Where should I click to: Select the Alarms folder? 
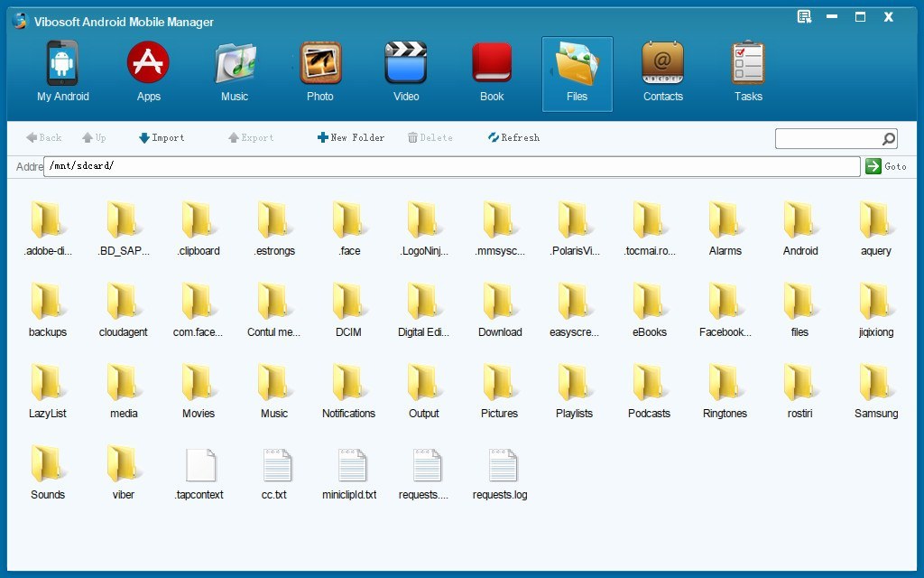(x=725, y=228)
